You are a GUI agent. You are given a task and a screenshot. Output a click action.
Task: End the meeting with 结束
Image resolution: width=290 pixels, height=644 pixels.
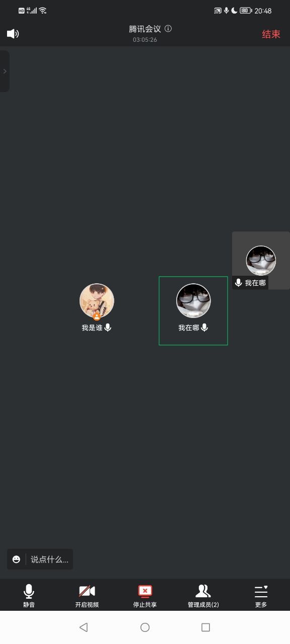tap(271, 34)
